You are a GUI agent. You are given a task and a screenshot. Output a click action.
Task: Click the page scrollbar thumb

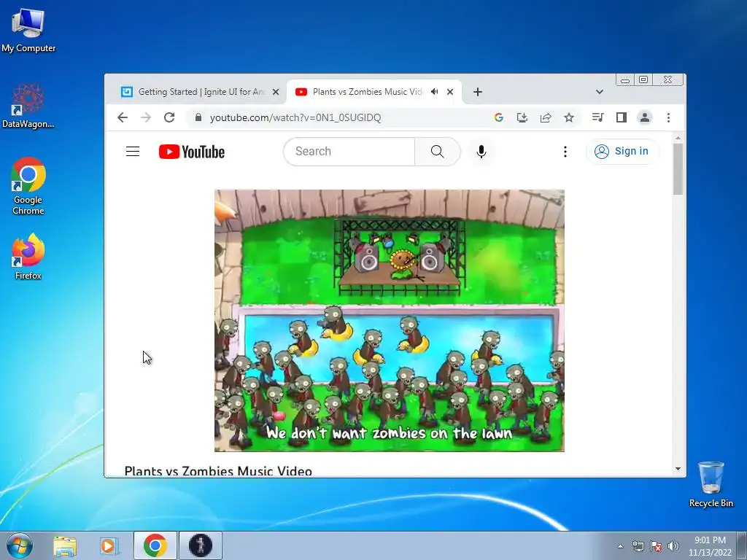[x=678, y=168]
